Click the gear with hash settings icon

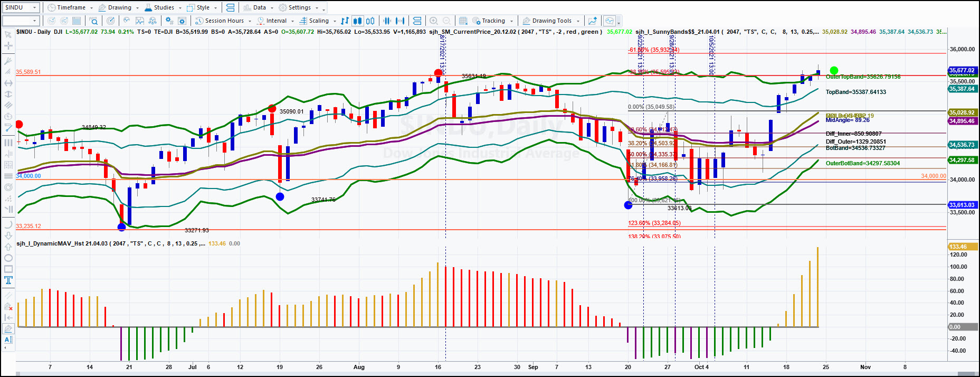click(169, 21)
